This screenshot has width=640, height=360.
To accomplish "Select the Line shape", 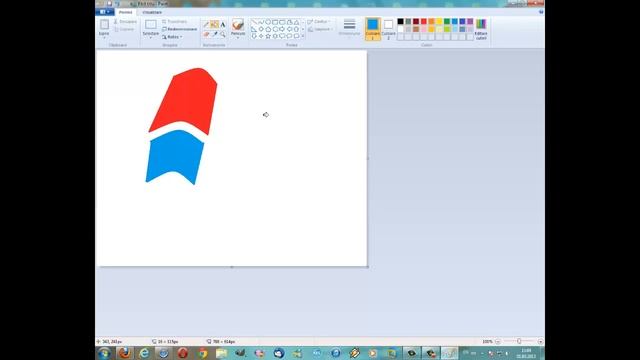I will [x=254, y=22].
